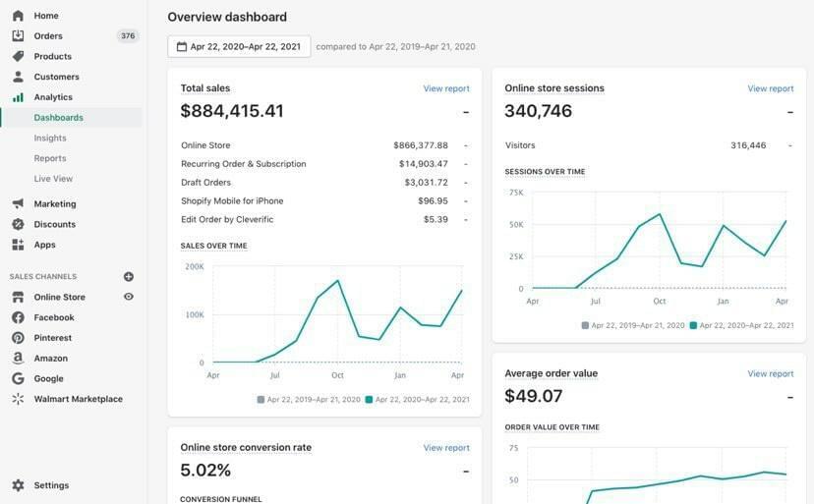Click the Home icon in sidebar

[x=18, y=16]
